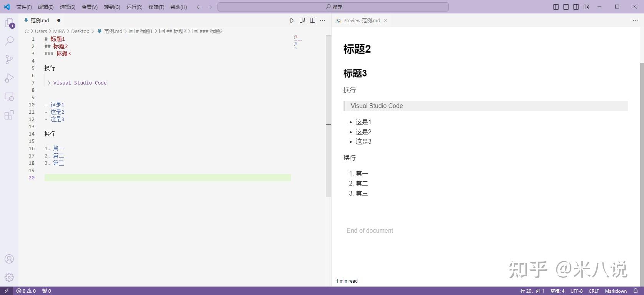Open the 查看(V) menu
The width and height of the screenshot is (644, 295).
(x=90, y=7)
